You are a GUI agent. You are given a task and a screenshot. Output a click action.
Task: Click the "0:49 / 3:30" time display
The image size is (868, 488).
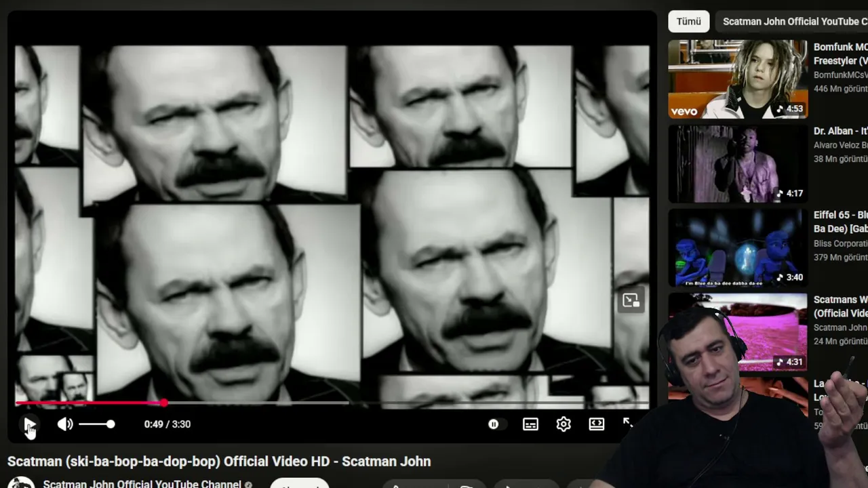coord(167,424)
